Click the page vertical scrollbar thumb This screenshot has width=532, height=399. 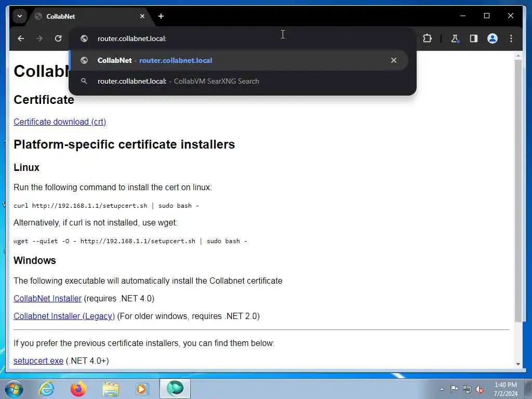tap(518, 190)
